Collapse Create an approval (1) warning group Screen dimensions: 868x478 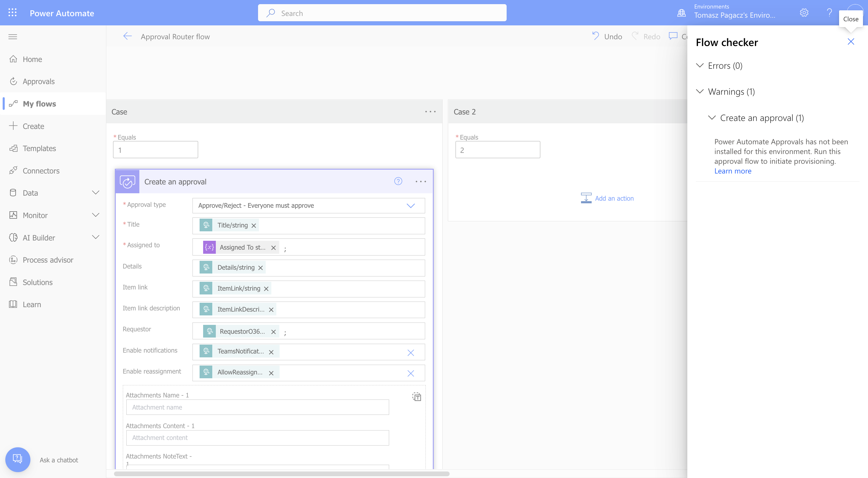coord(712,117)
